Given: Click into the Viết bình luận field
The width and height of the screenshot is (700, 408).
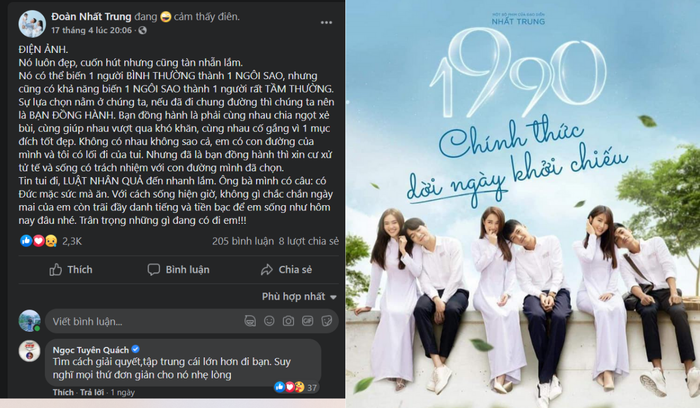Looking at the screenshot, I should click(x=192, y=321).
